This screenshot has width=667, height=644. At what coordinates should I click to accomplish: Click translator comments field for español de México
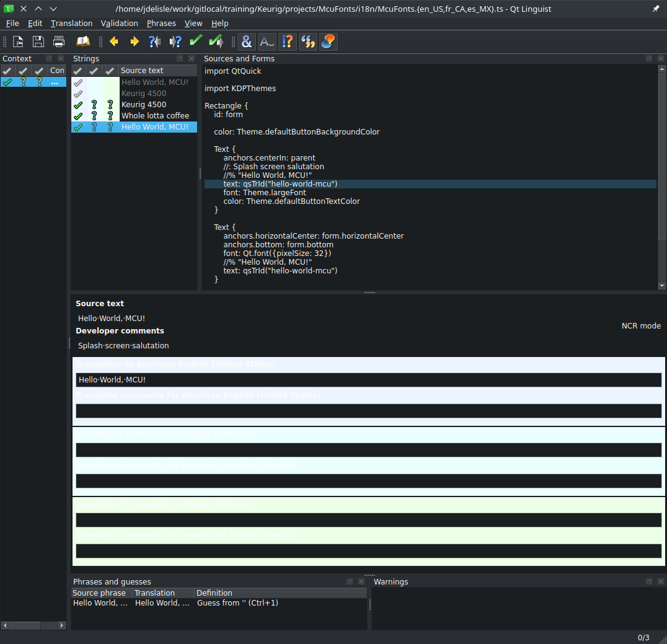coord(368,551)
